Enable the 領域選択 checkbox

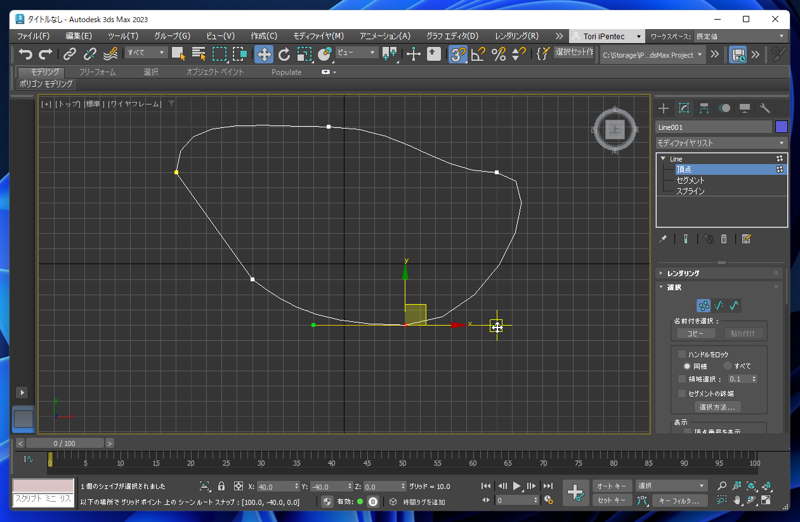(682, 379)
